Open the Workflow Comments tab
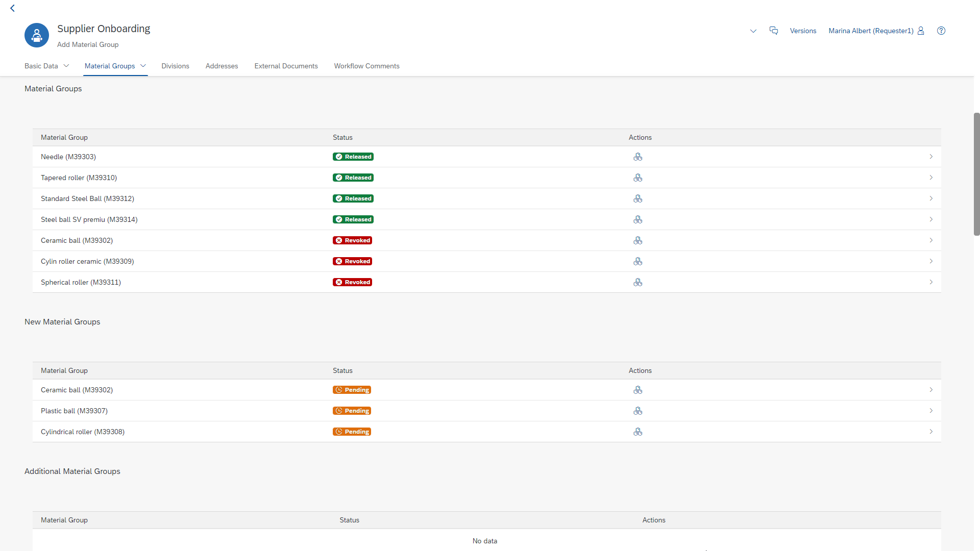Screen dimensions: 980x551 366,66
